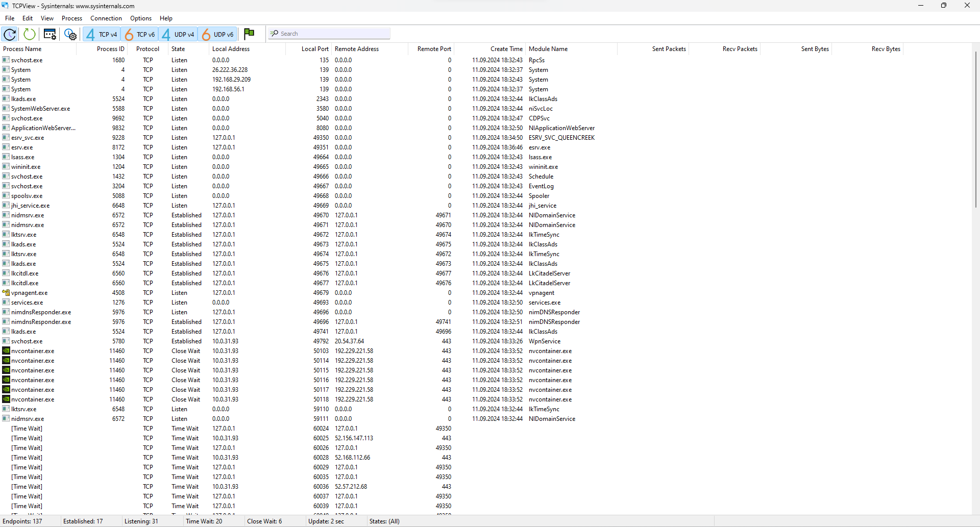Click the SystemWebServer.exe process icon

click(x=6, y=109)
